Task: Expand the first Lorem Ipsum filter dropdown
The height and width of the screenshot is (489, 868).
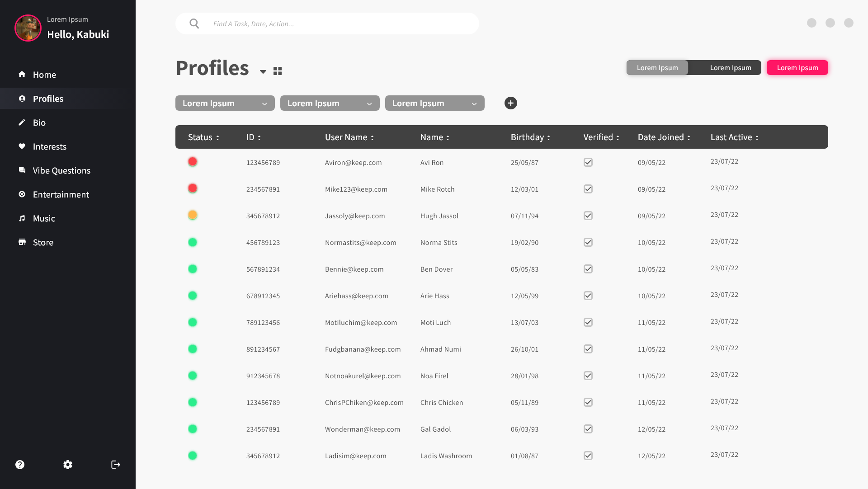Action: [x=225, y=103]
